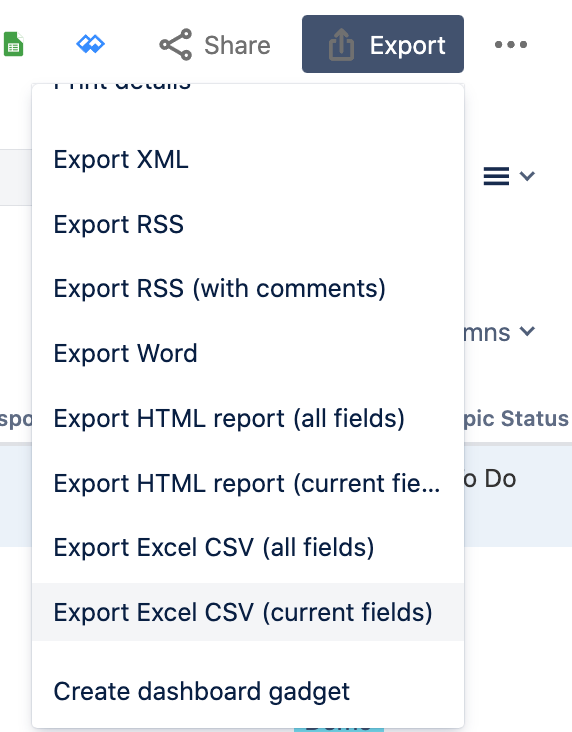Toggle the Export dropdown button
Viewport: 572px width, 732px height.
click(383, 44)
